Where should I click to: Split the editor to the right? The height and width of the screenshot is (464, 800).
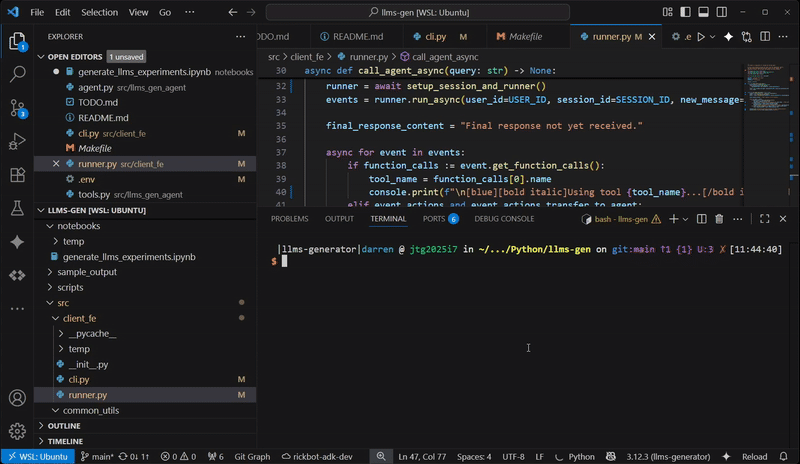pos(766,36)
